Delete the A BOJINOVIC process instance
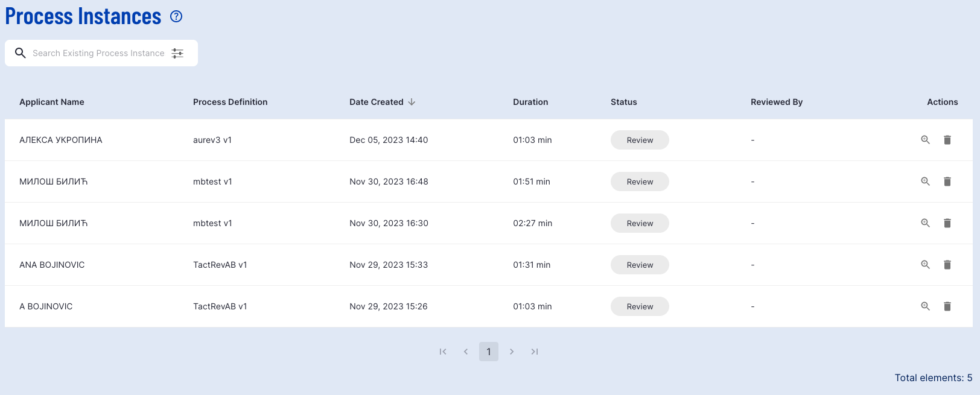 pyautogui.click(x=947, y=306)
